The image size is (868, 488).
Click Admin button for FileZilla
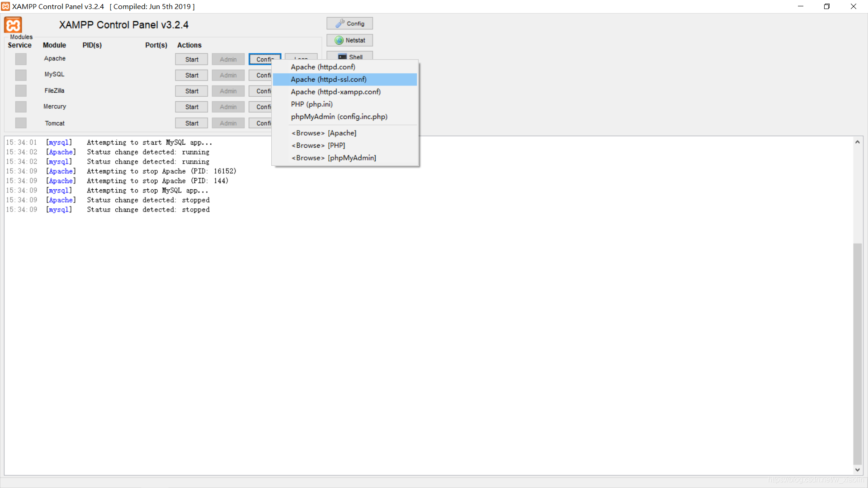pyautogui.click(x=228, y=91)
